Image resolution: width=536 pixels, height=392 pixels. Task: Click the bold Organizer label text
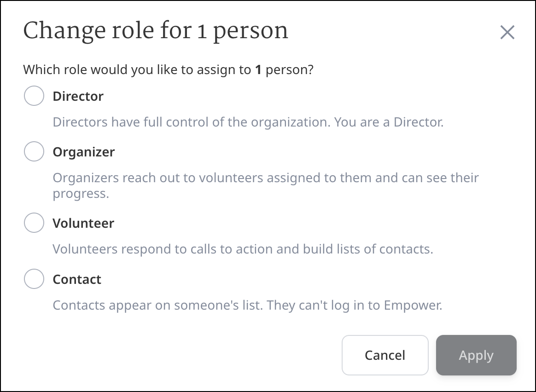click(x=84, y=152)
